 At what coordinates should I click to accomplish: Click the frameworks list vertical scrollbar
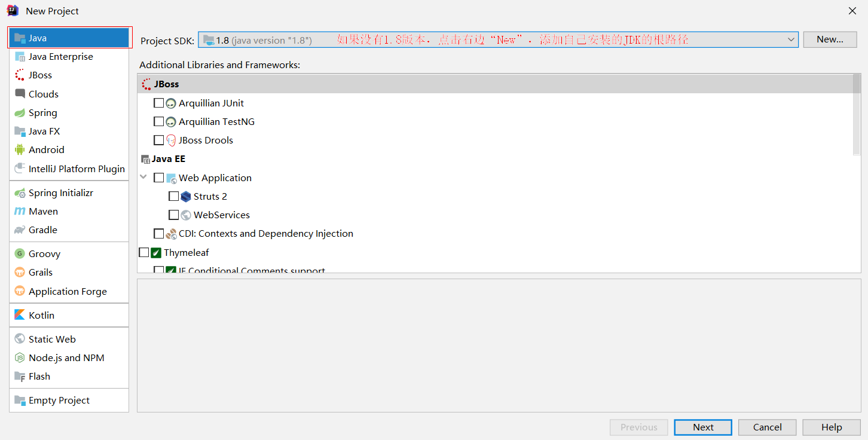(x=857, y=114)
